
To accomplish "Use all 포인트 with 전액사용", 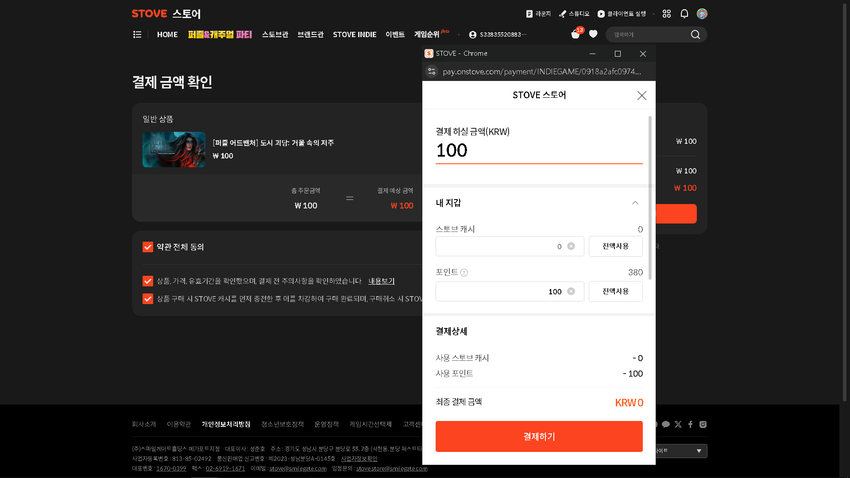I will (x=615, y=292).
